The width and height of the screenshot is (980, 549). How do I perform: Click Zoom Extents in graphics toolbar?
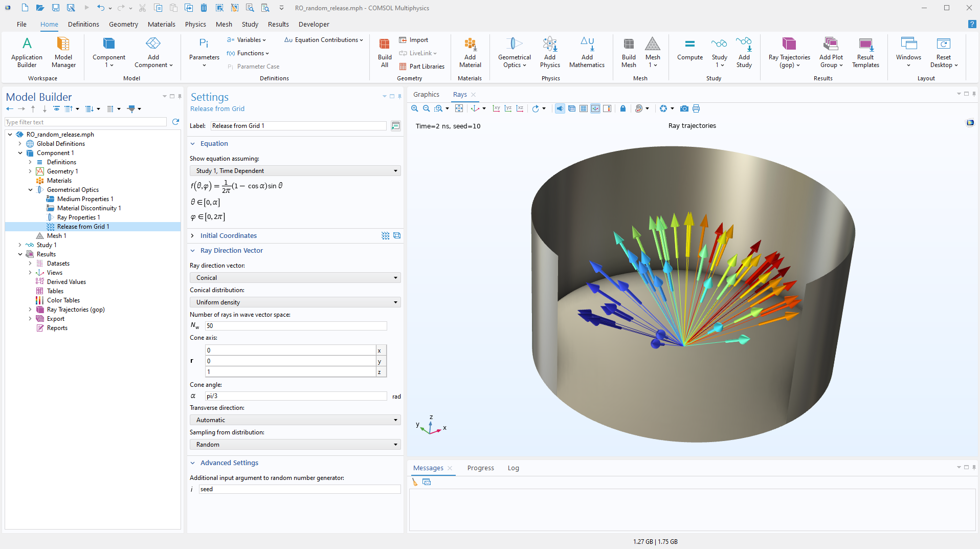click(x=459, y=108)
